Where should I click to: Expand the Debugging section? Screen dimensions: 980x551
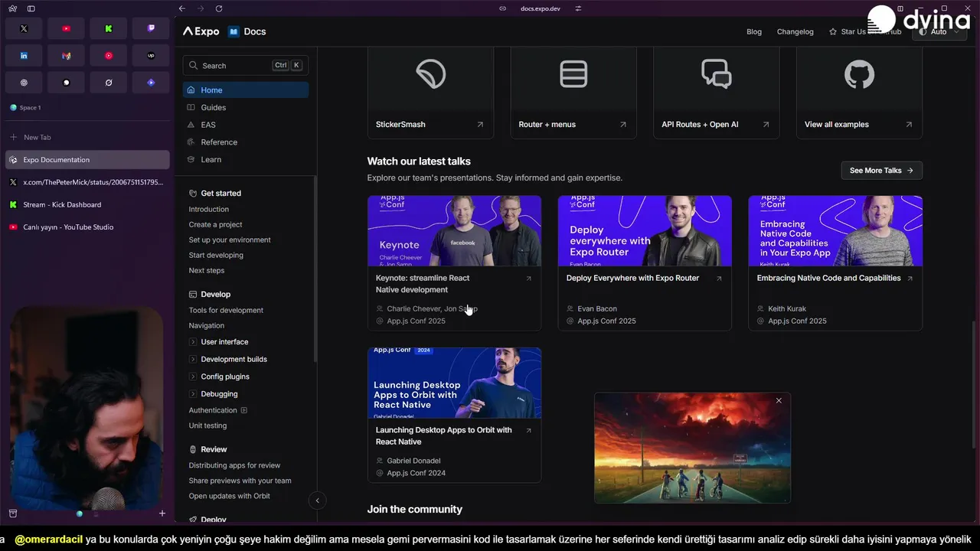tap(214, 394)
